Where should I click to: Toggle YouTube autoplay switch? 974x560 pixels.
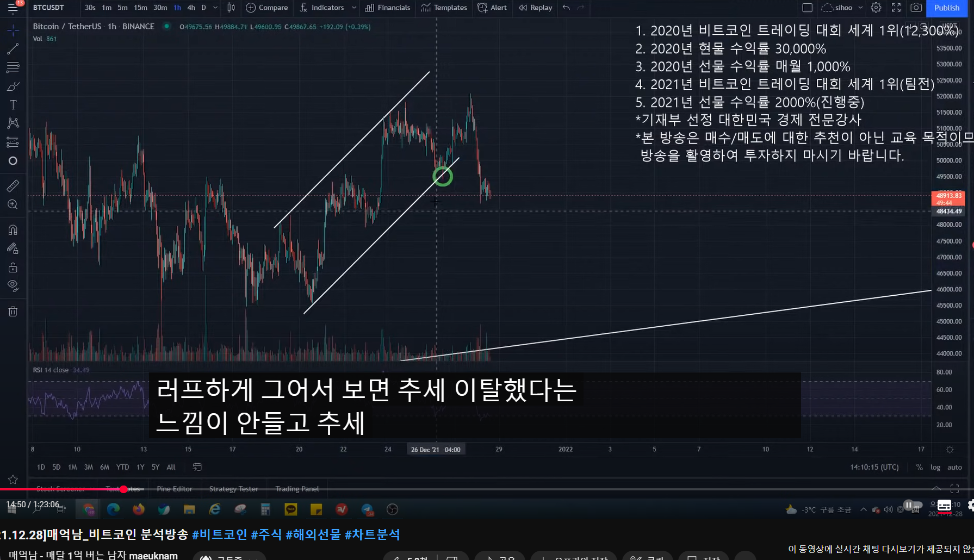[x=912, y=505]
